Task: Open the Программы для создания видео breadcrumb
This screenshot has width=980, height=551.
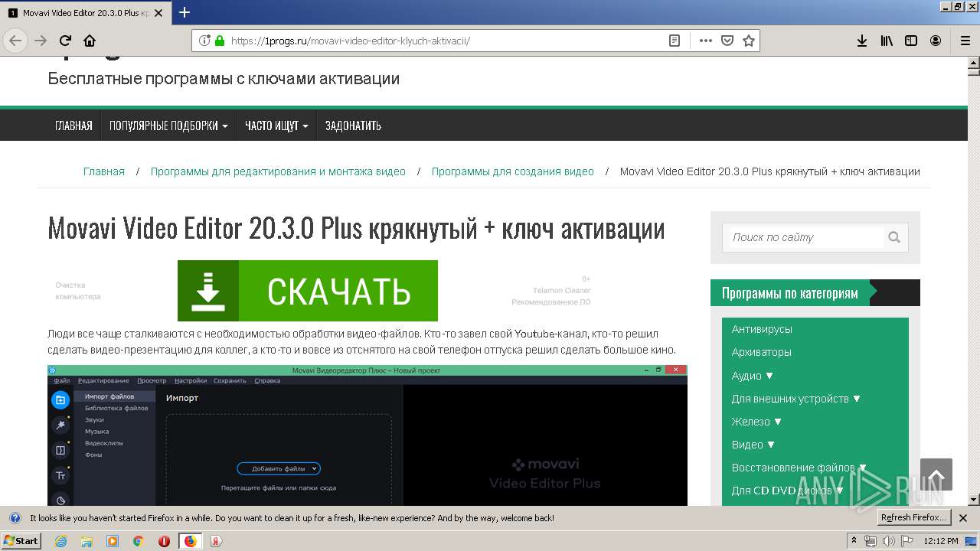Action: point(513,171)
